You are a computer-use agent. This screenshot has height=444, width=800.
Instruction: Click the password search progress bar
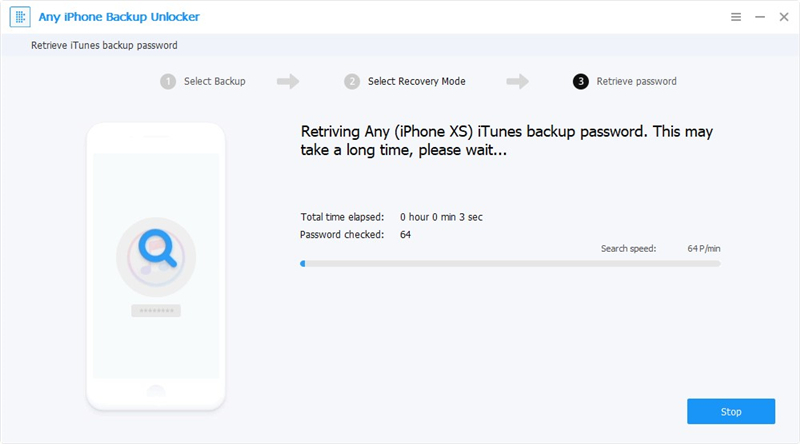510,264
